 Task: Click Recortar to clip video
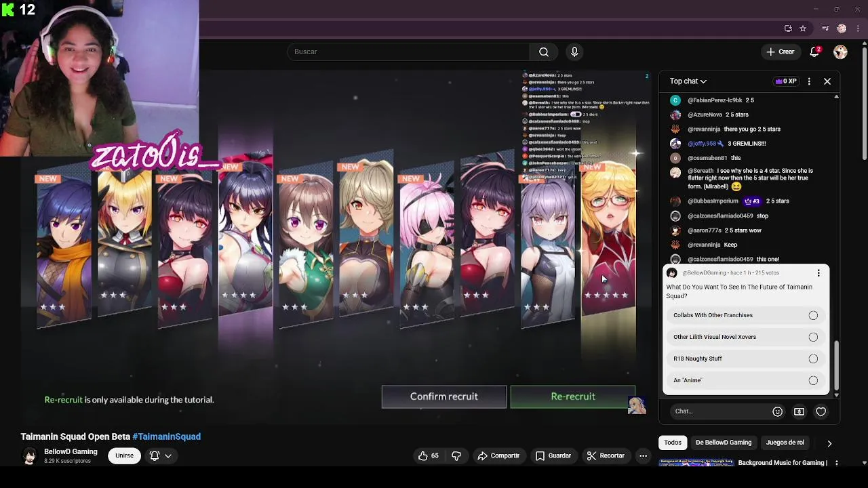(x=606, y=456)
